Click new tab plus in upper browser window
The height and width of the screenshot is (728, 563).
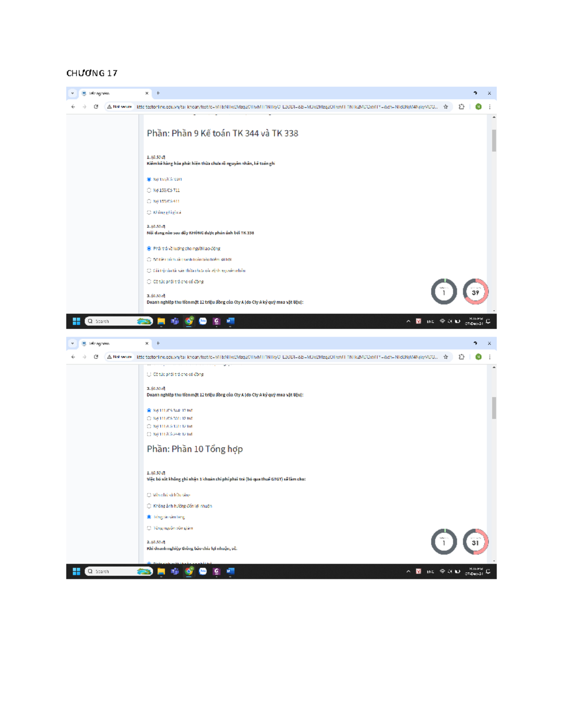[158, 93]
